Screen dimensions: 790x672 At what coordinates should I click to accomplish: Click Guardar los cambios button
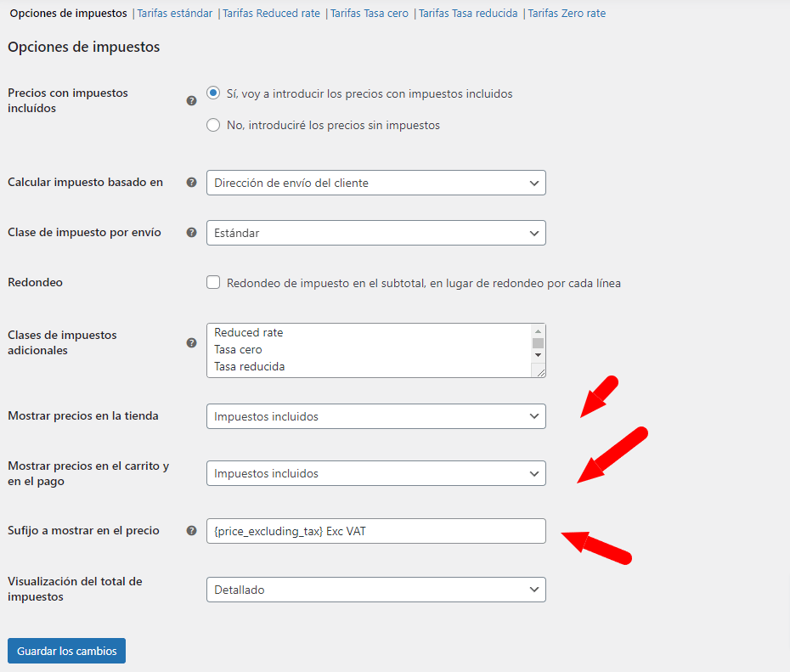click(66, 651)
